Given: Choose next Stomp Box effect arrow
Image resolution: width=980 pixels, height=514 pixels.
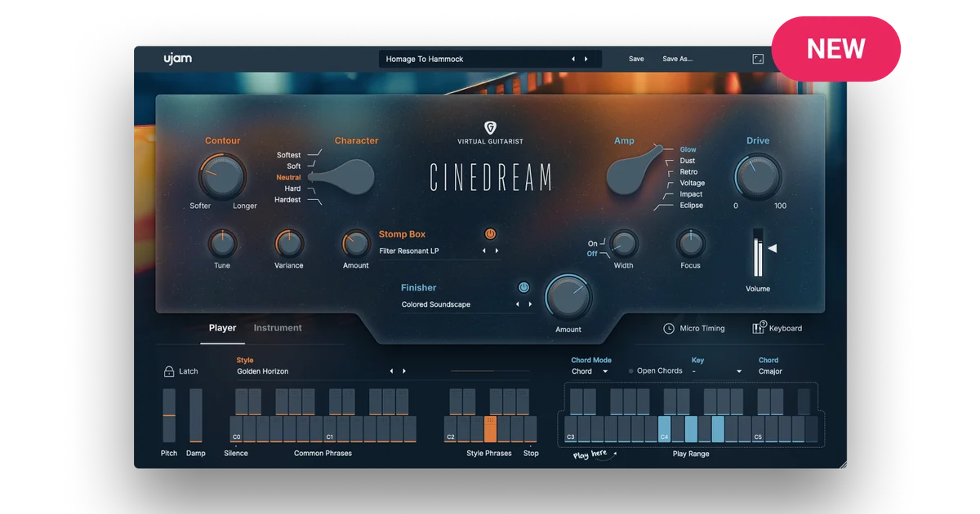Looking at the screenshot, I should pyautogui.click(x=497, y=250).
